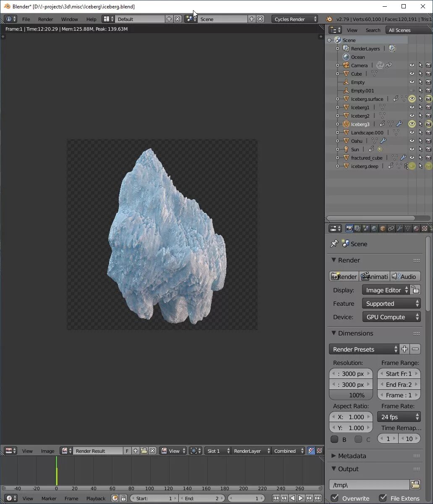Click the pin icon in the Scene context
The width and height of the screenshot is (433, 504).
[334, 244]
